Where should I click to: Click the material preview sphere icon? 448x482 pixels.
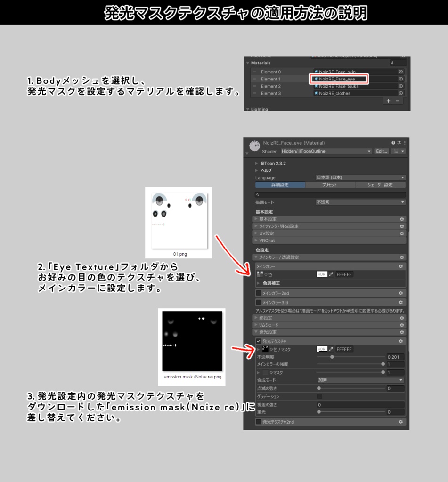tap(254, 145)
